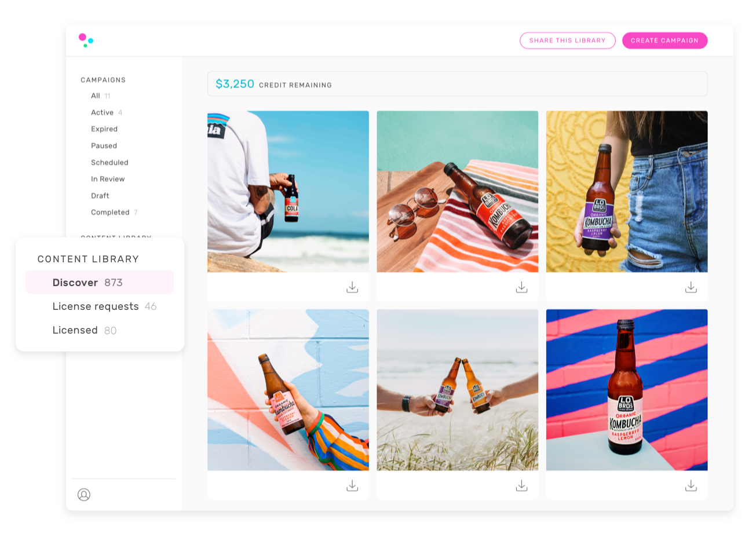The height and width of the screenshot is (534, 756).
Task: Download the bottle on striped towel photo
Action: pos(521,287)
